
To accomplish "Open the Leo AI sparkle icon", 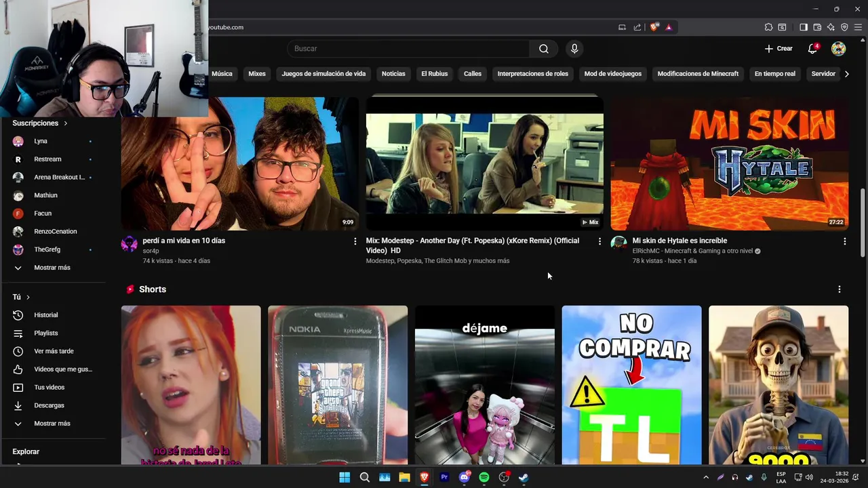I will (x=831, y=27).
